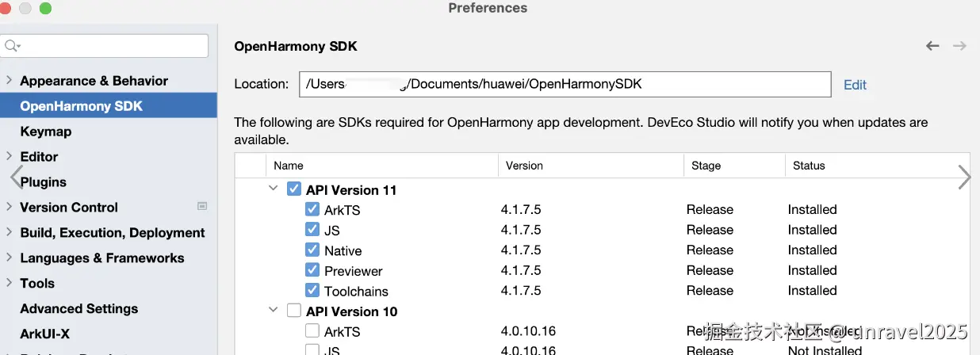Click the search magnifier icon
This screenshot has width=980, height=355.
click(12, 45)
